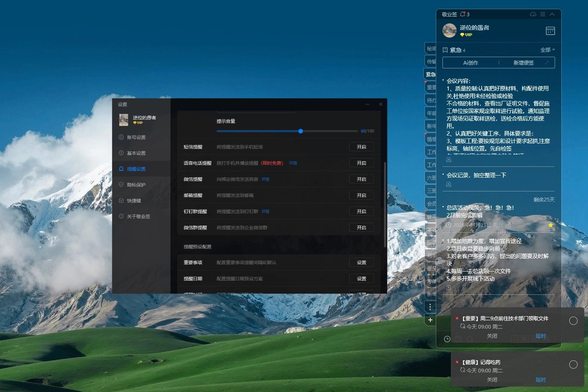588x392 pixels.
Task: Click the yellow star on 总店活动视频 note
Action: pos(550,225)
